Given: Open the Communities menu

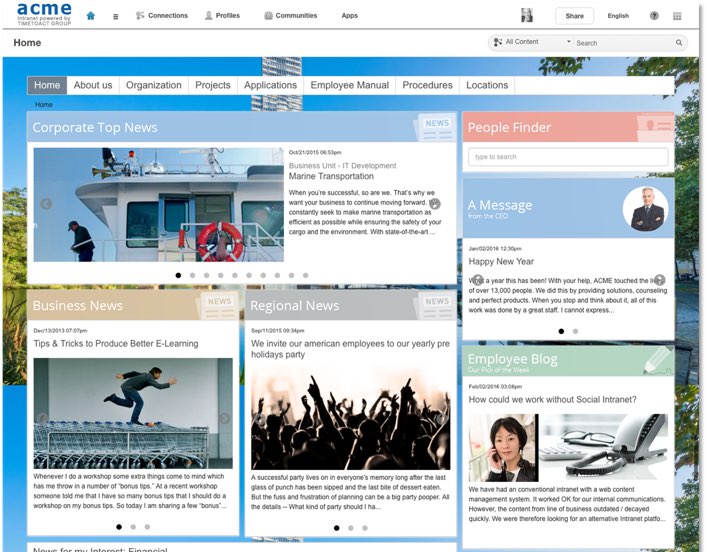Looking at the screenshot, I should (x=291, y=16).
